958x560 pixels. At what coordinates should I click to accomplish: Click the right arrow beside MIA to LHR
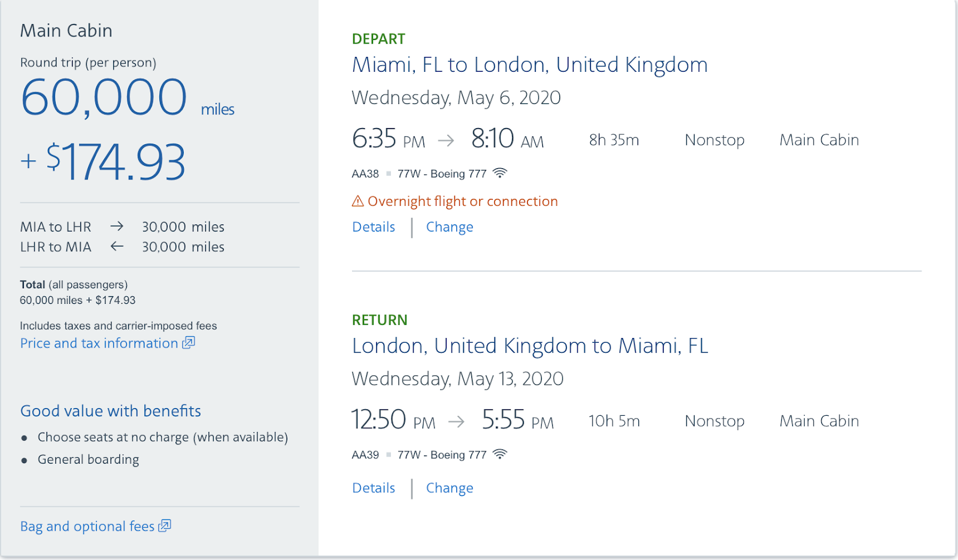[x=117, y=226]
